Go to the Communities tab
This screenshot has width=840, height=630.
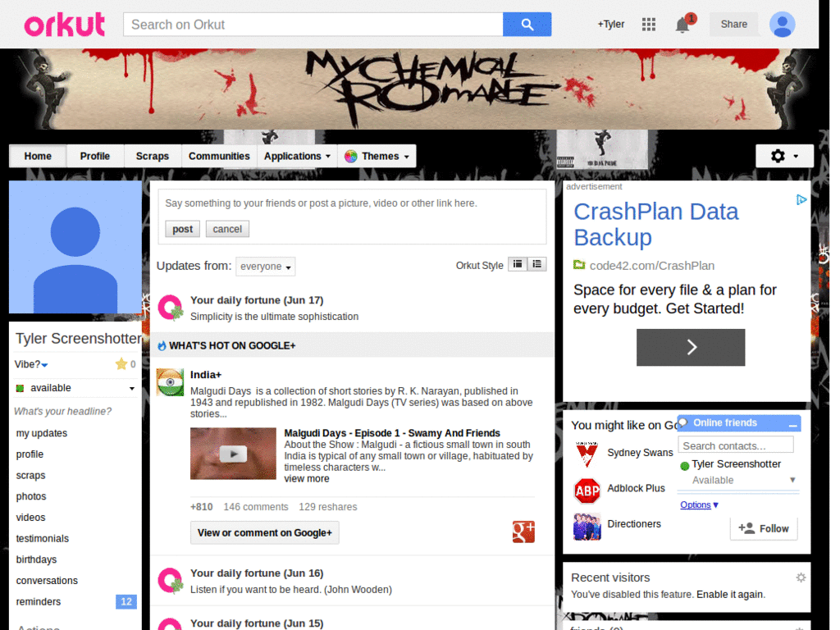[x=219, y=157]
